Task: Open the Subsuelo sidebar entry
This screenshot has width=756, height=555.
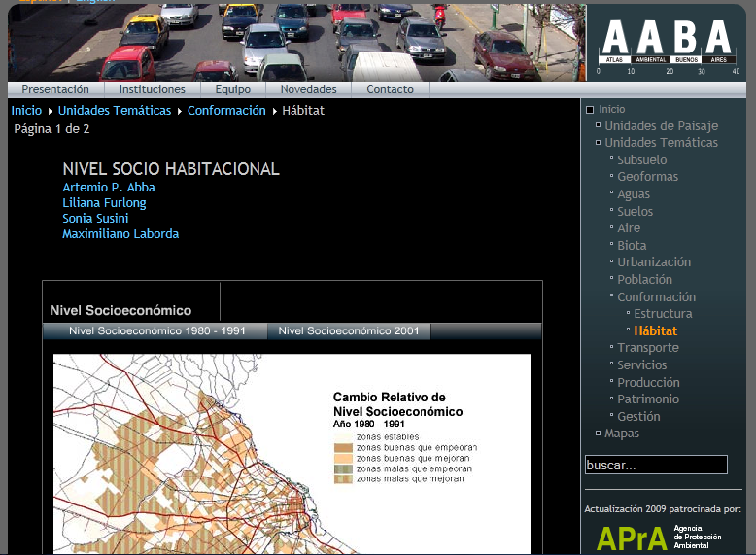Action: pyautogui.click(x=641, y=159)
